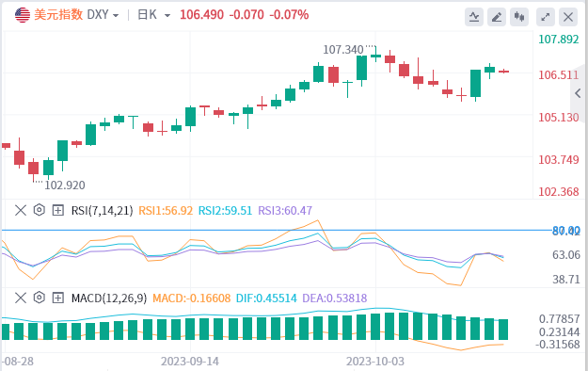Image resolution: width=588 pixels, height=371 pixels.
Task: Click the 0.23144 MACD axis label
Action: [560, 332]
